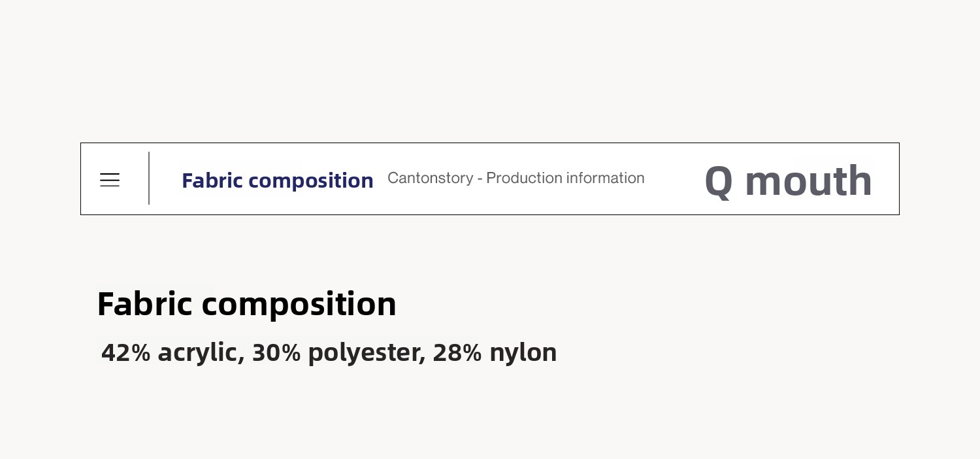This screenshot has height=459, width=980.
Task: Select the "42%" figure
Action: (125, 353)
